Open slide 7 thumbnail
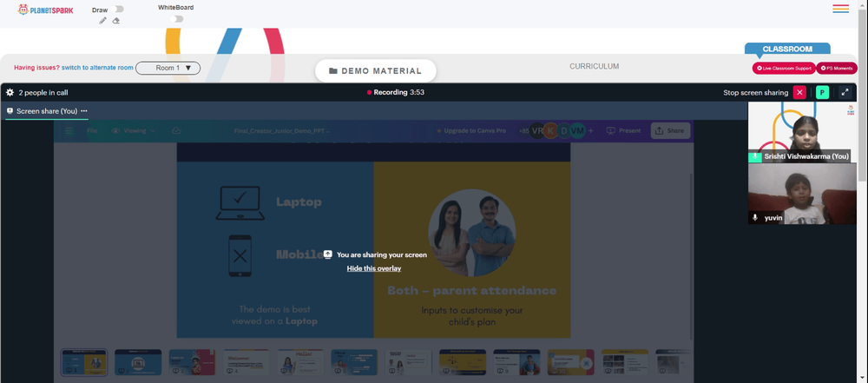Viewport: 868px width, 383px height. pos(409,362)
